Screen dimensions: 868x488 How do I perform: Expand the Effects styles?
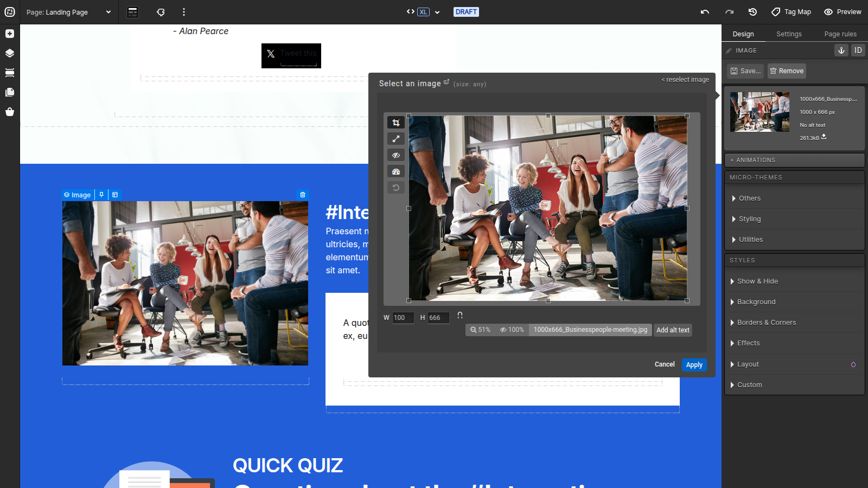(x=794, y=343)
